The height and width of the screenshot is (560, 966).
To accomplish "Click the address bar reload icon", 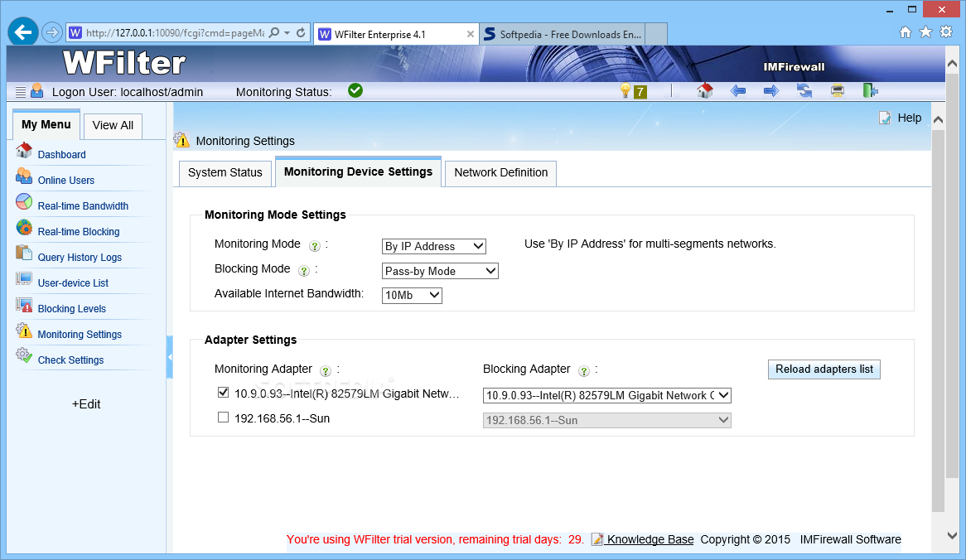I will [x=301, y=32].
